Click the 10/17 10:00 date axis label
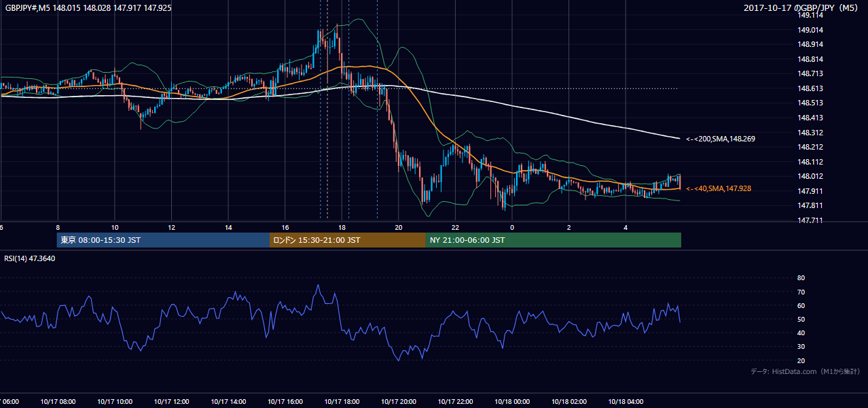 (x=115, y=402)
